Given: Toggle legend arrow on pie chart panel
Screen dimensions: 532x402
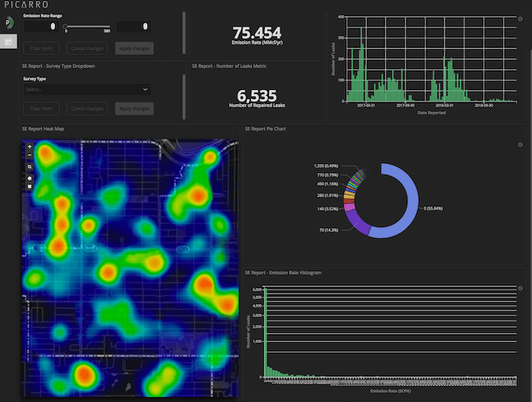Looking at the screenshot, I should (520, 145).
